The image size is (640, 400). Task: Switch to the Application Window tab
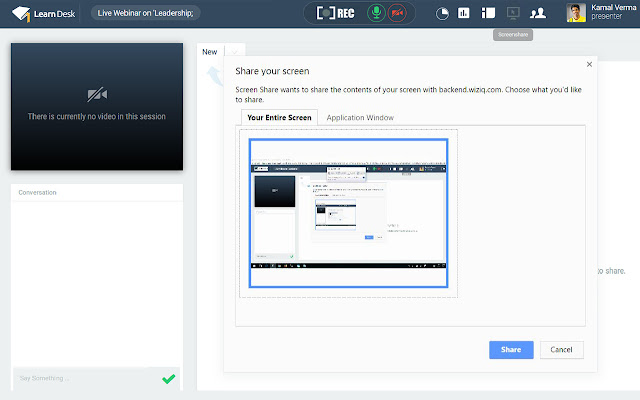click(x=360, y=118)
